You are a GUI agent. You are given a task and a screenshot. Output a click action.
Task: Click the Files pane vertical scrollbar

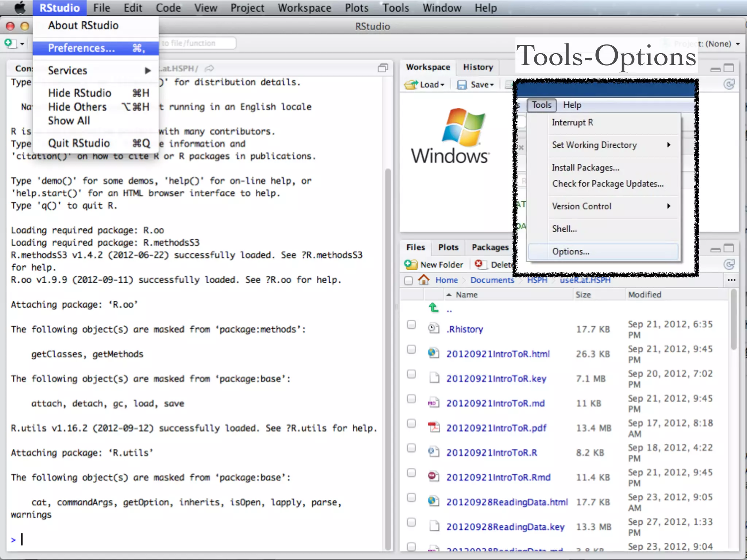pos(734,319)
